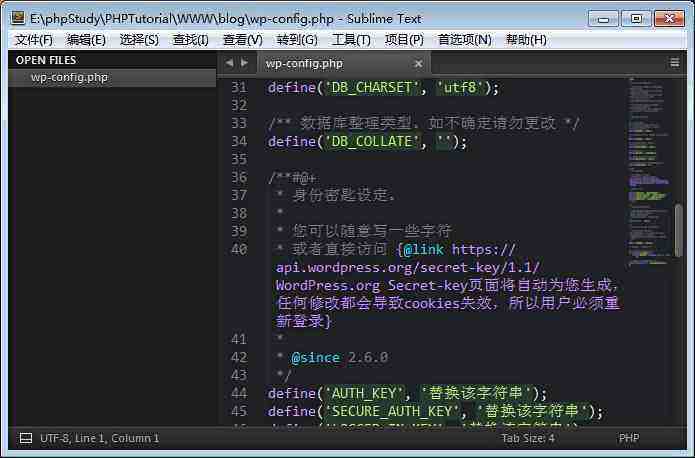Click the @link tag on line 40

click(x=423, y=249)
